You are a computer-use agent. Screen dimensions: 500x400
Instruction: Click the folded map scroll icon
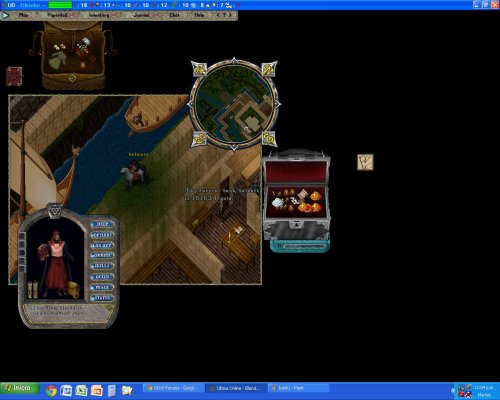[x=365, y=162]
